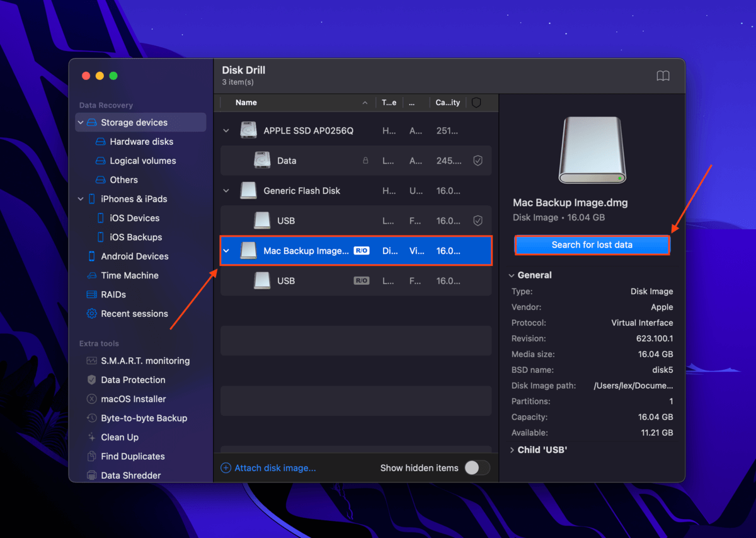Click the protection shield column header icon
Image resolution: width=756 pixels, height=538 pixels.
pyautogui.click(x=476, y=103)
